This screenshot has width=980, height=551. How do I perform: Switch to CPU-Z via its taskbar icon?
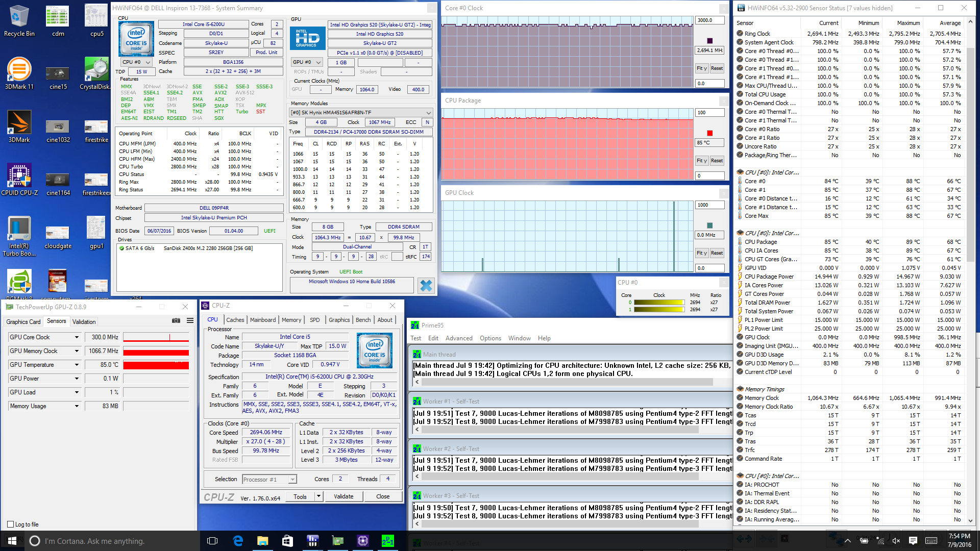tap(363, 541)
